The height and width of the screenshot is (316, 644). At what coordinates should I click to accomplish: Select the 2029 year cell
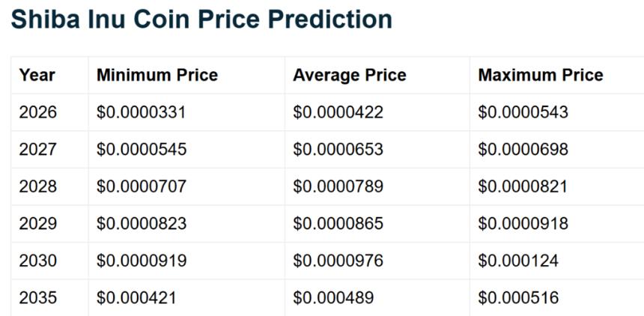pos(37,223)
